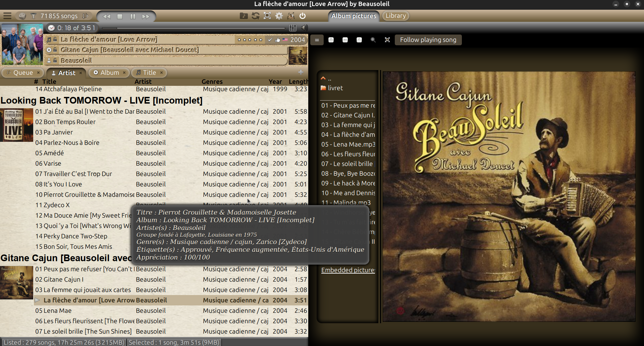
Task: Click zoom to fit magnifier icon
Action: [x=373, y=40]
